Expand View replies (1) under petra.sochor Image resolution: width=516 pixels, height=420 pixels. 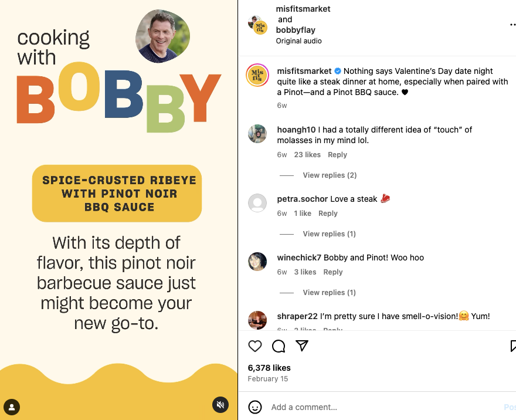point(330,233)
